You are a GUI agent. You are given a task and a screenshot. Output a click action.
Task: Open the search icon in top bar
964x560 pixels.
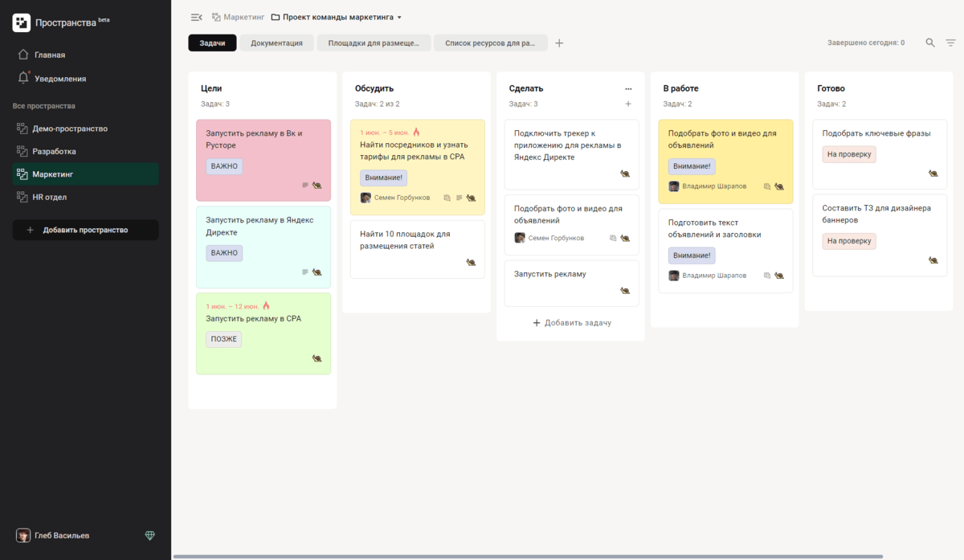[930, 43]
